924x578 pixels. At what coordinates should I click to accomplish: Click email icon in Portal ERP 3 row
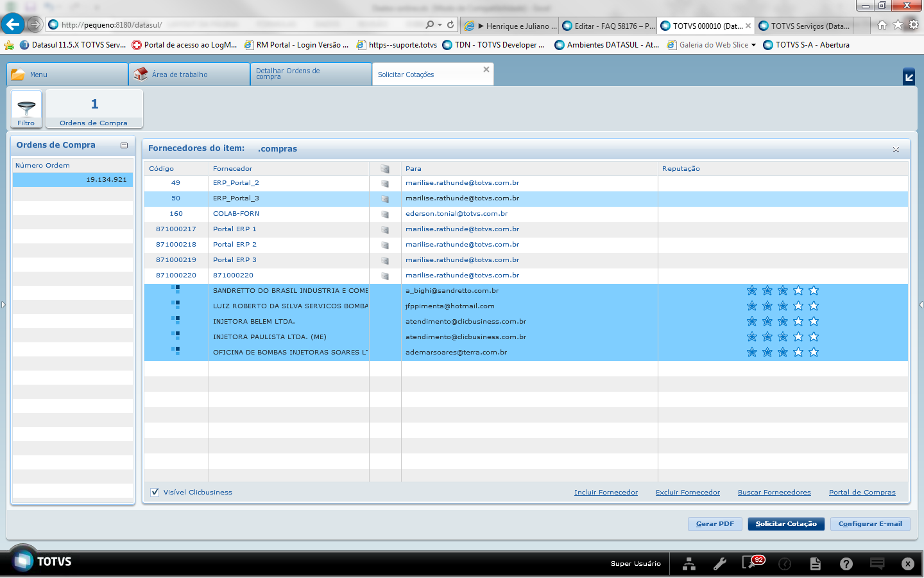point(385,260)
